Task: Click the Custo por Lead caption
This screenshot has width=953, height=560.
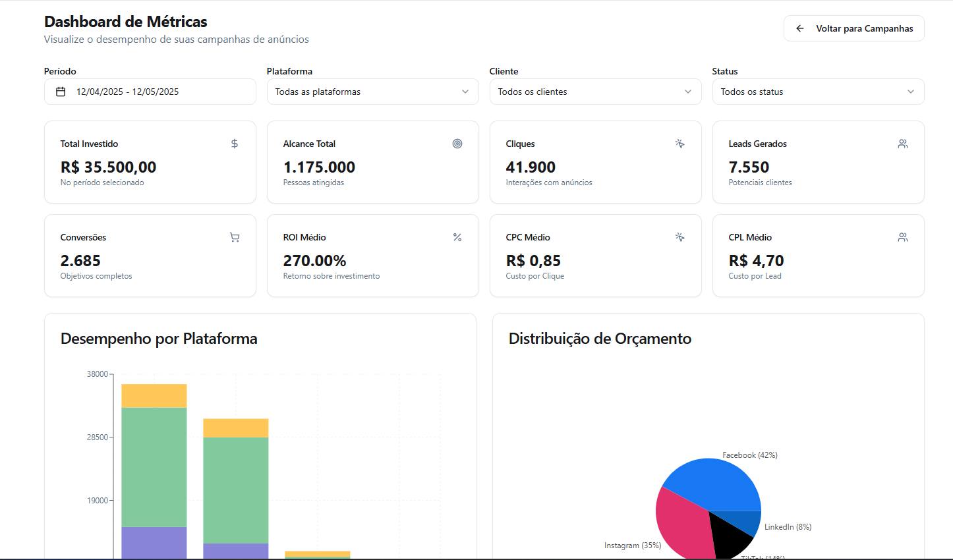Action: tap(755, 276)
